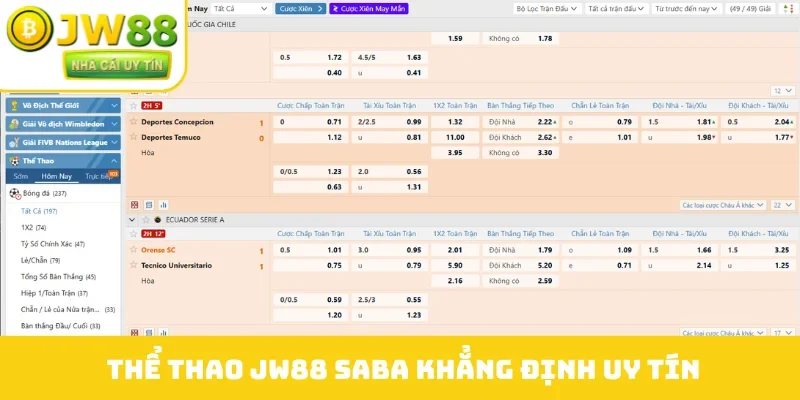
Task: Select Tất Cả (197) in sidebar
Action: (x=39, y=211)
